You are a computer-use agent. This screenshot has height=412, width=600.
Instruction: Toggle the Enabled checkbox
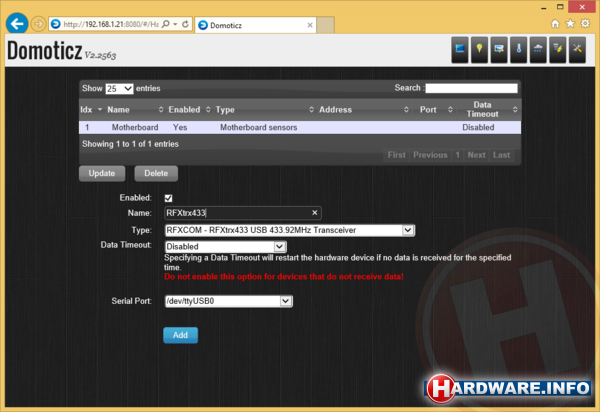click(x=168, y=198)
